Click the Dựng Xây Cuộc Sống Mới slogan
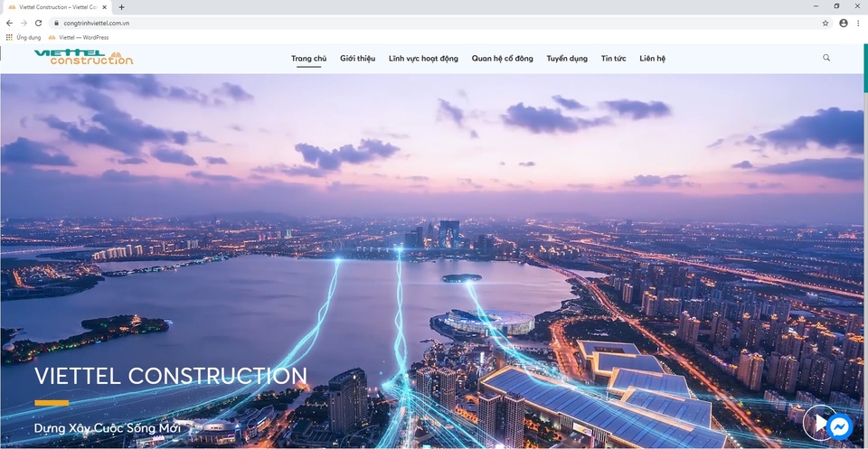The image size is (868, 449). [x=107, y=428]
